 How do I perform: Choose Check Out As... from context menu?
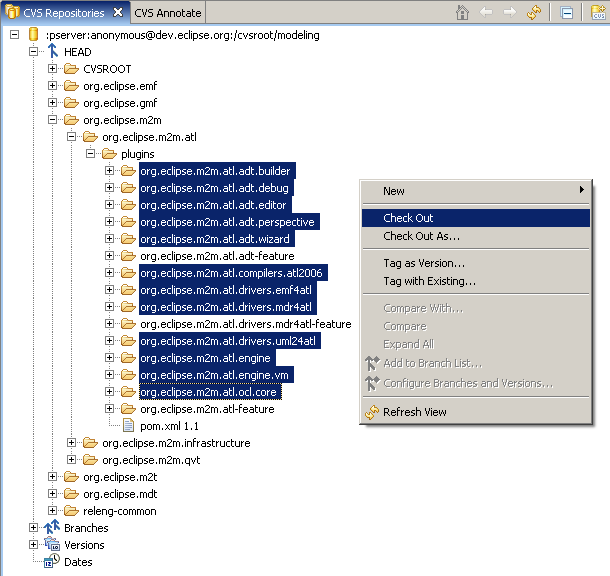[475, 236]
